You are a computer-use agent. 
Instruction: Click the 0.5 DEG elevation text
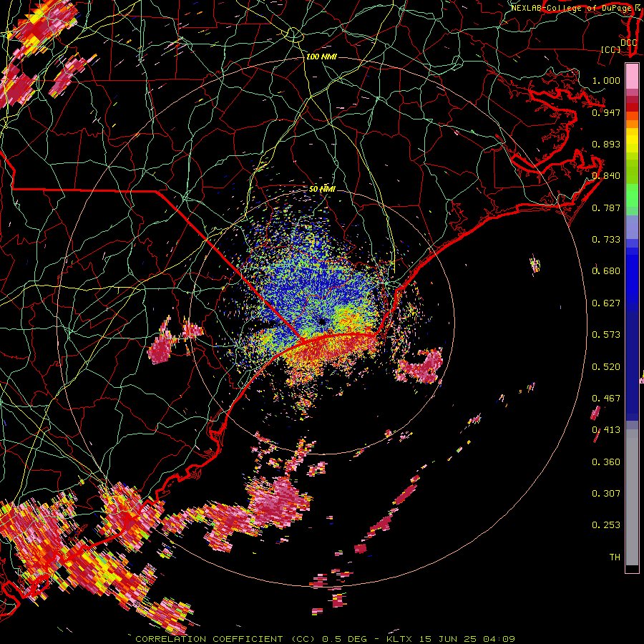coord(343,639)
